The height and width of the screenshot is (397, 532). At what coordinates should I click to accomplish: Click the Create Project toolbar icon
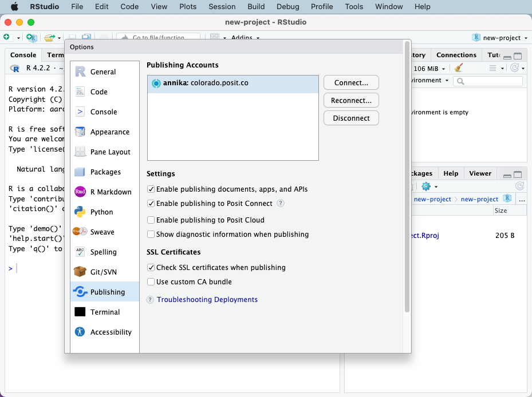(x=31, y=37)
